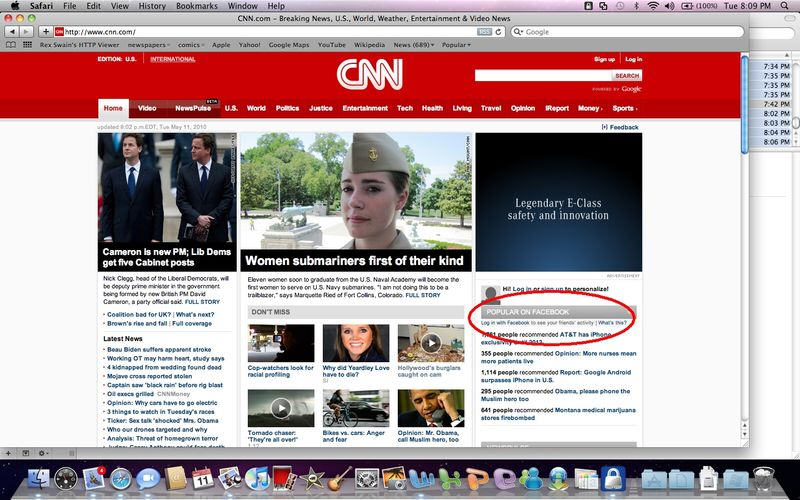Open the File menu
The width and height of the screenshot is (800, 500).
pos(69,6)
